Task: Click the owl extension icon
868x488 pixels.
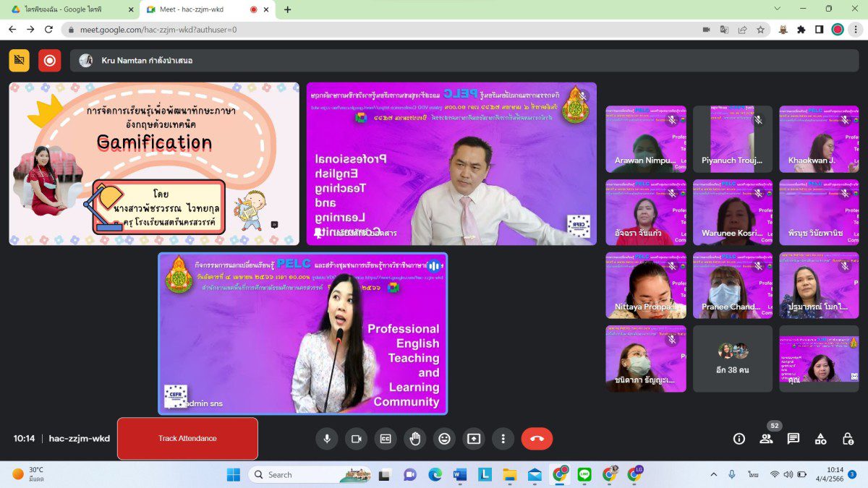Action: [x=783, y=30]
